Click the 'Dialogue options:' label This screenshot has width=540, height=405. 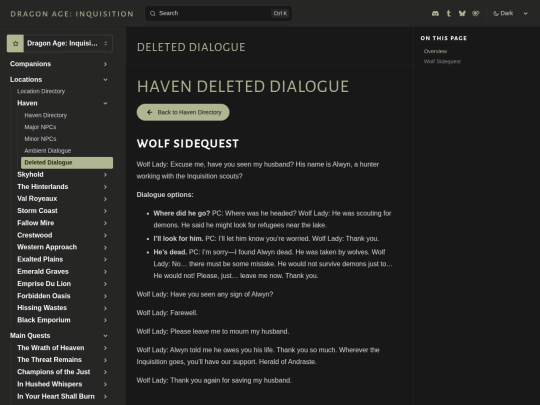tap(165, 195)
